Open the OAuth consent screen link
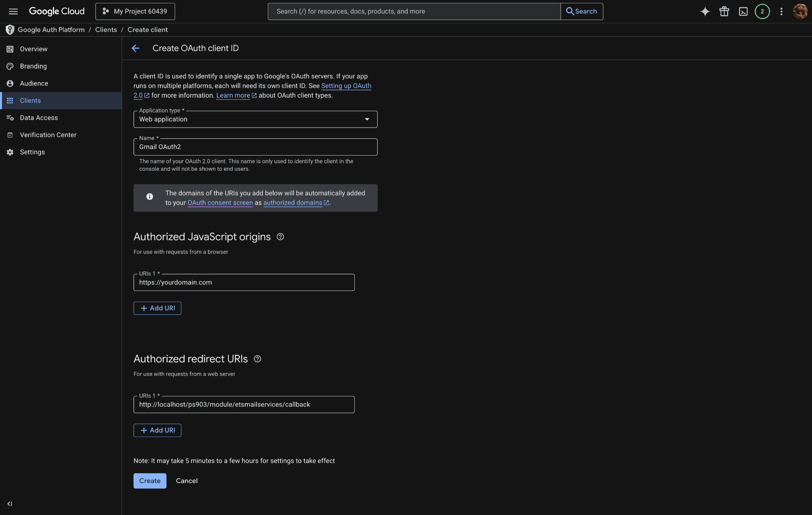The height and width of the screenshot is (515, 812). (220, 203)
